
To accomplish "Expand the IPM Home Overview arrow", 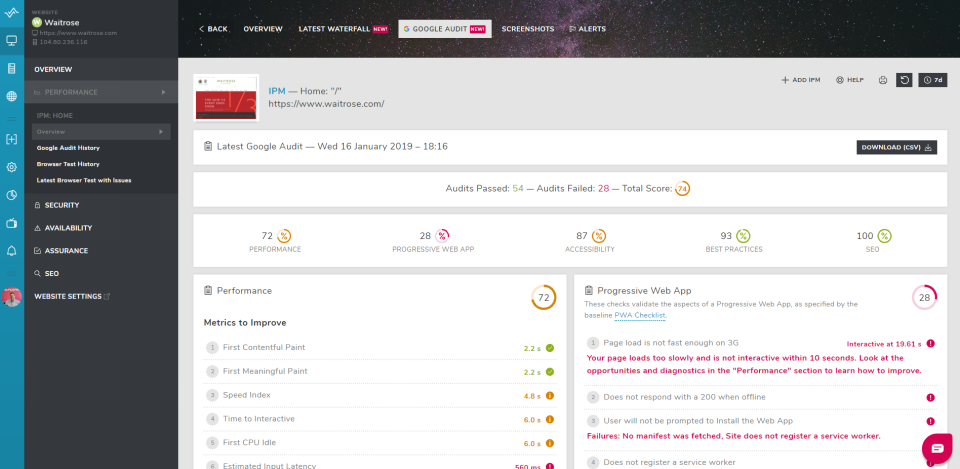I will click(x=161, y=132).
